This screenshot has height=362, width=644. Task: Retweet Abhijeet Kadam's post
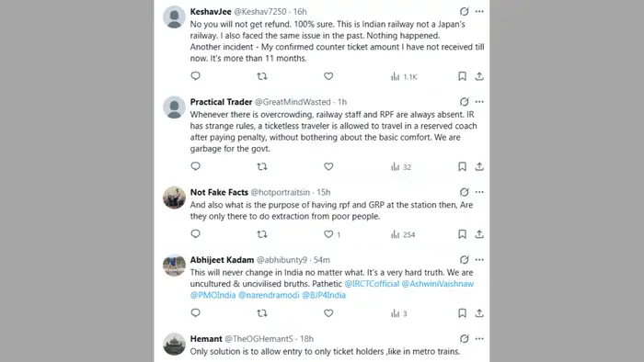pos(262,313)
